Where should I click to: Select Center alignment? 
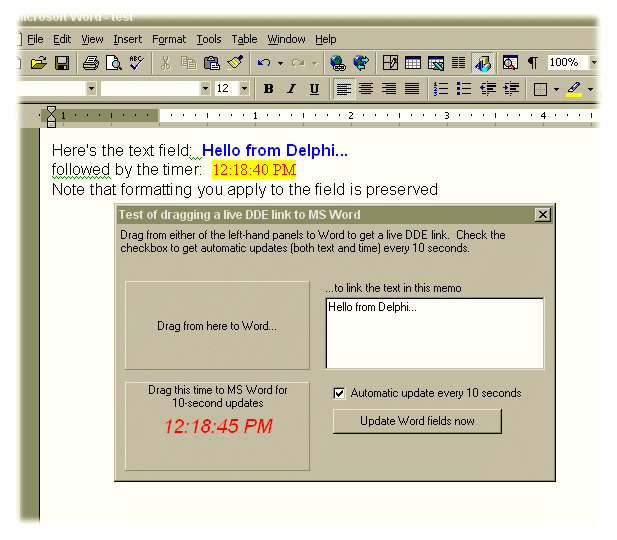(x=366, y=89)
